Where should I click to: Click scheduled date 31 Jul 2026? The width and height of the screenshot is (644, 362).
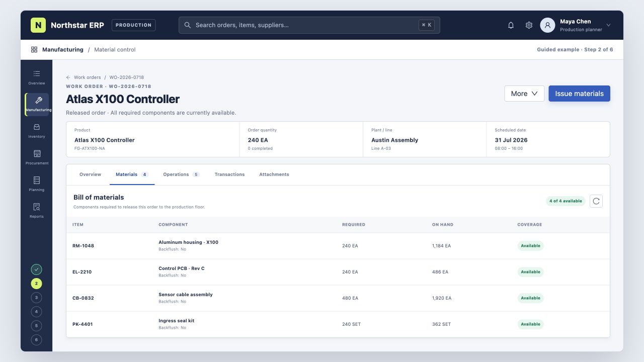point(511,140)
